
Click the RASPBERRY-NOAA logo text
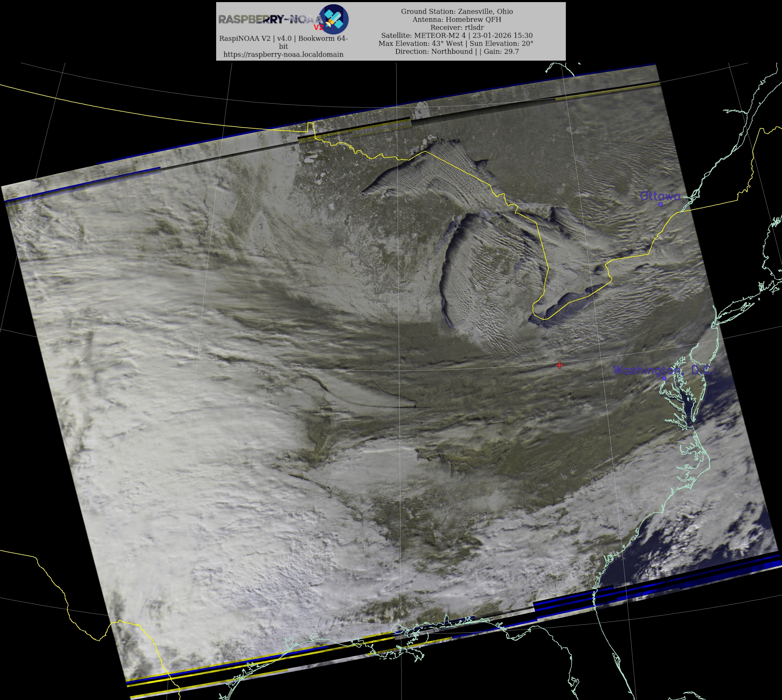(x=269, y=19)
